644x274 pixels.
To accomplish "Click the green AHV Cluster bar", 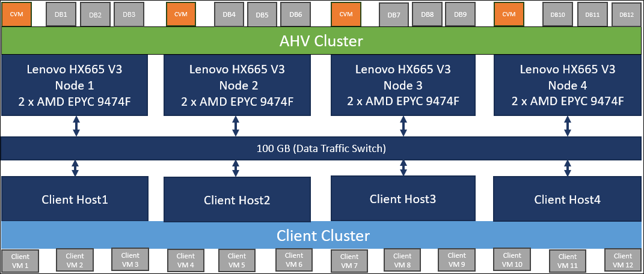I will click(322, 41).
